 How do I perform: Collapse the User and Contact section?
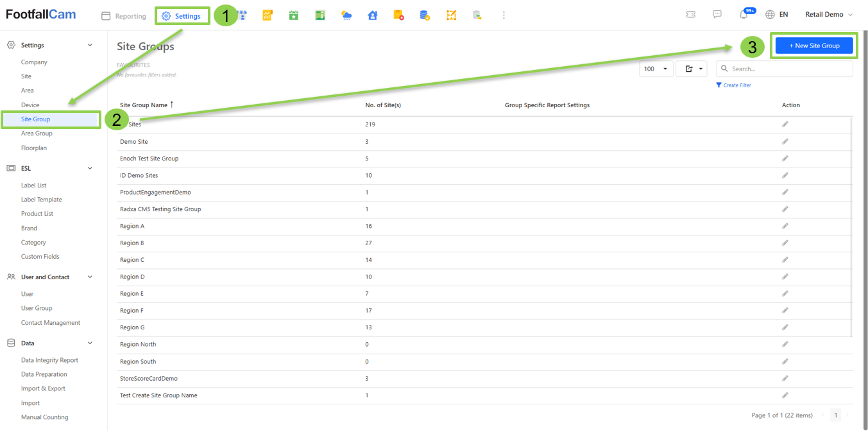(90, 277)
